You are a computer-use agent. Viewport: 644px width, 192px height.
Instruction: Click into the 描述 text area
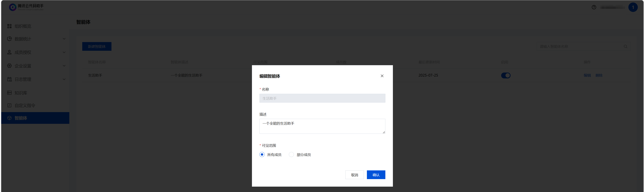coord(322,126)
